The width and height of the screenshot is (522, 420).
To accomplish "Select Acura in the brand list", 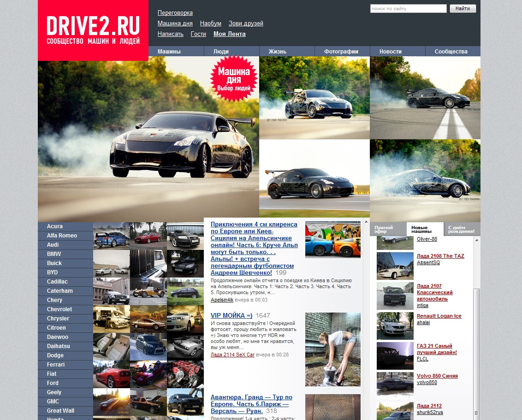I will tap(65, 226).
